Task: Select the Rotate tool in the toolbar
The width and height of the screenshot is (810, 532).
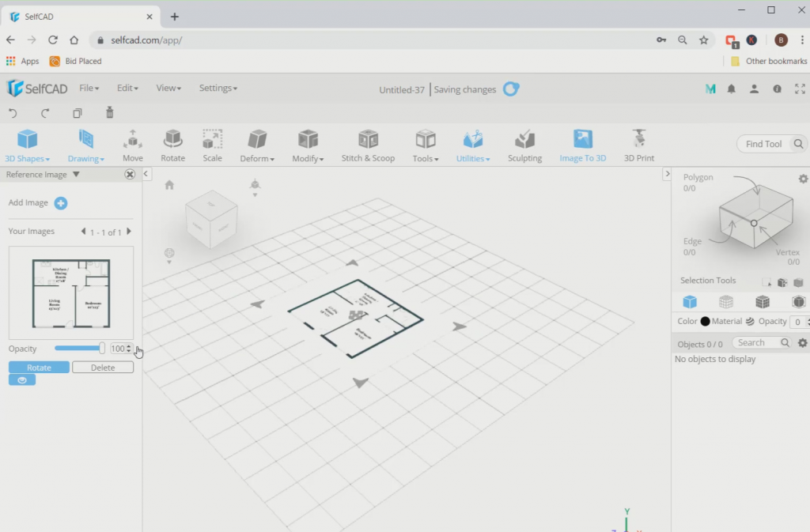Action: [172, 143]
